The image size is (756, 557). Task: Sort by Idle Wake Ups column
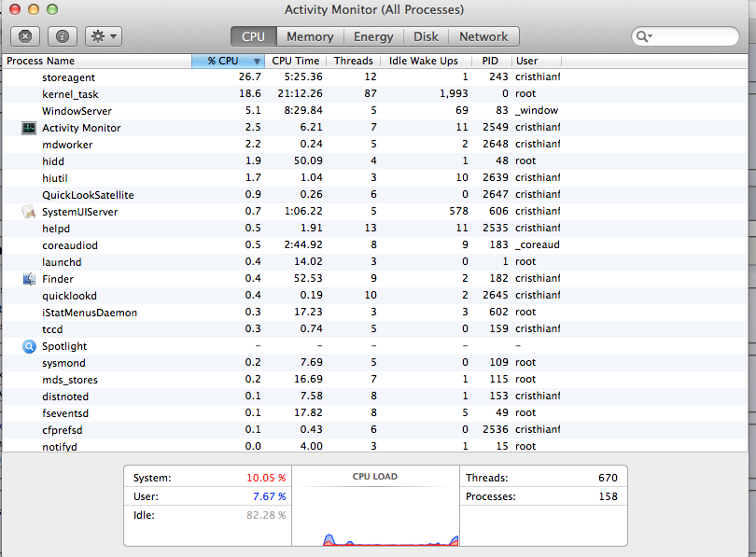tap(424, 61)
